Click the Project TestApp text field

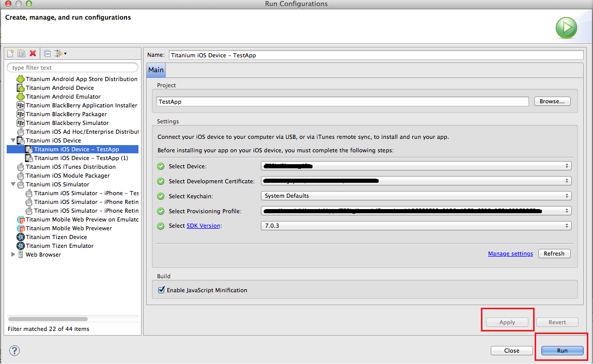[342, 102]
